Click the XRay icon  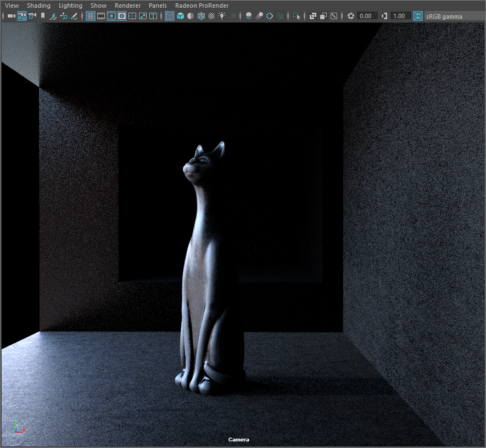pyautogui.click(x=312, y=16)
